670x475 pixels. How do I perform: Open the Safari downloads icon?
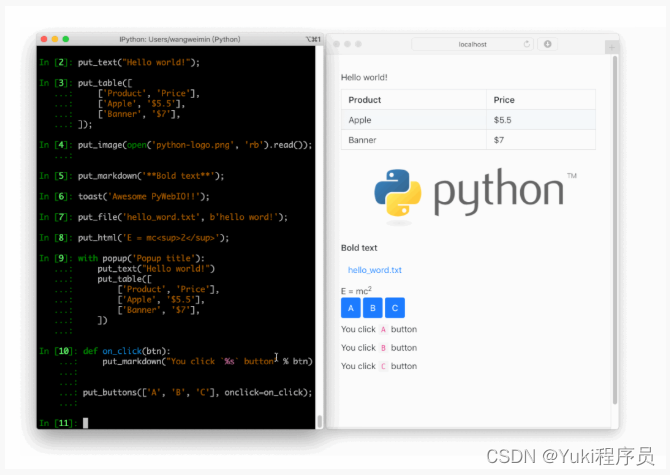[x=548, y=44]
